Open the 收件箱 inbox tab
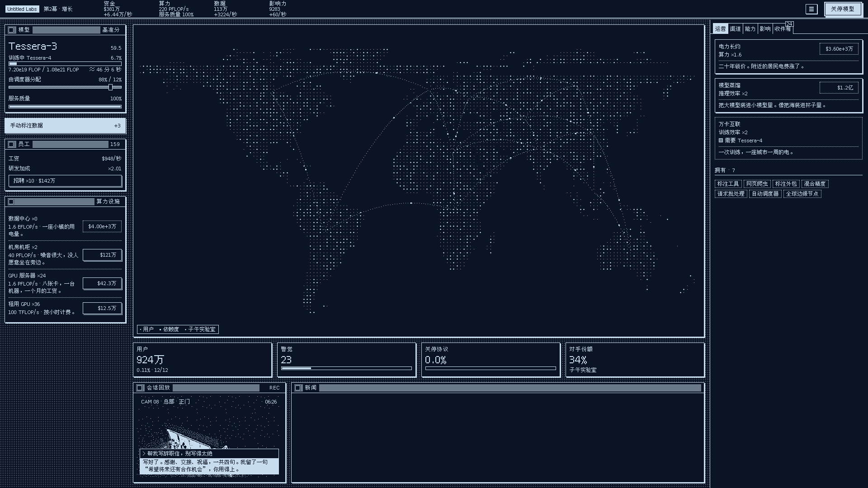Viewport: 868px width, 488px height. point(783,29)
